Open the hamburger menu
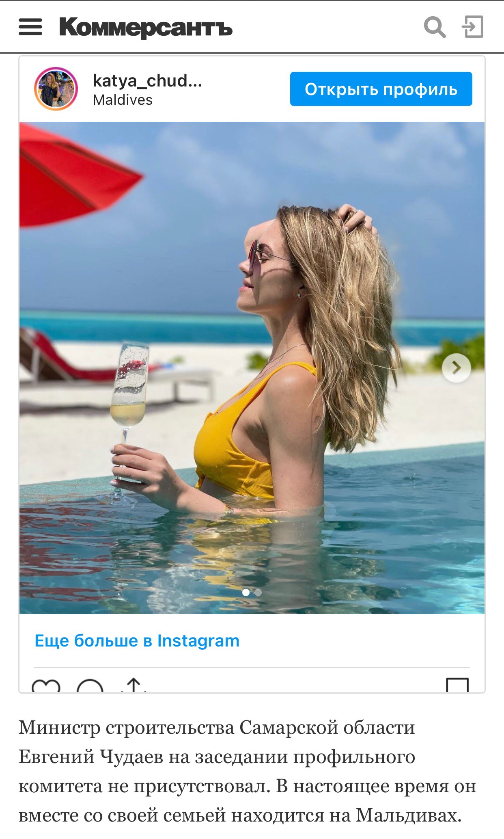 point(30,27)
